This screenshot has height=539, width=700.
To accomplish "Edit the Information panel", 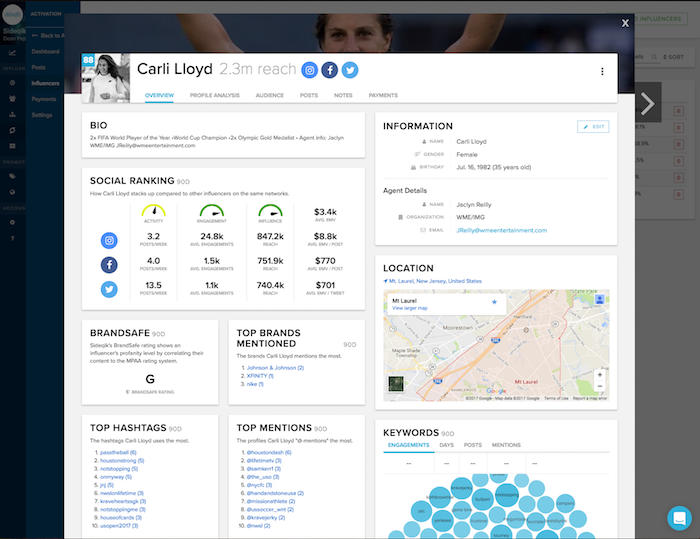I will (x=593, y=127).
